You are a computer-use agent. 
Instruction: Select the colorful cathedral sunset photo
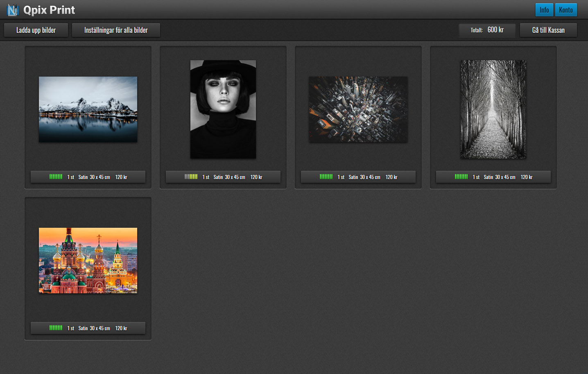point(88,261)
